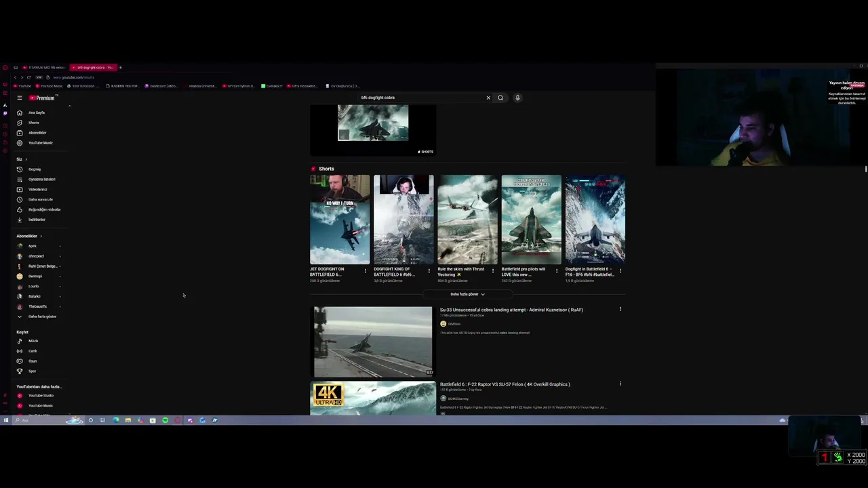This screenshot has width=868, height=488.
Task: Open Daha sonra izle list
Action: pos(42,199)
